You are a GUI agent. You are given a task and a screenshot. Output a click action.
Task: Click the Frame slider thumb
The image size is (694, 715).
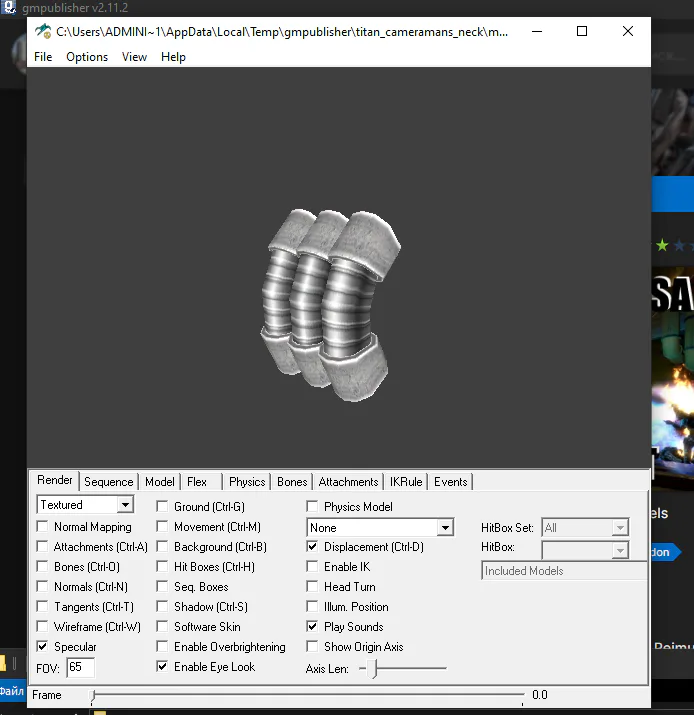tap(93, 695)
